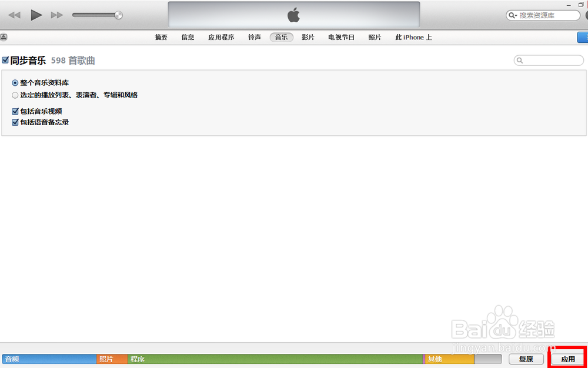Switch to the 影片 tab

[308, 36]
